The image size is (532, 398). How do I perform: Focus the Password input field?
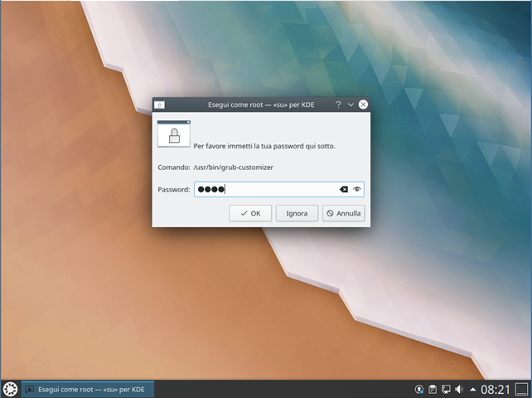(279, 190)
